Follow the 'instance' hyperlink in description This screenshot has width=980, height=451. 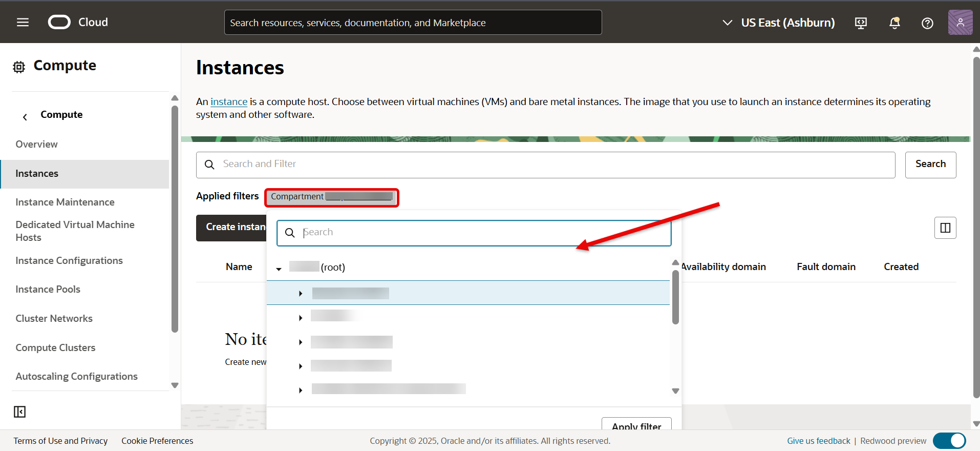(x=229, y=101)
